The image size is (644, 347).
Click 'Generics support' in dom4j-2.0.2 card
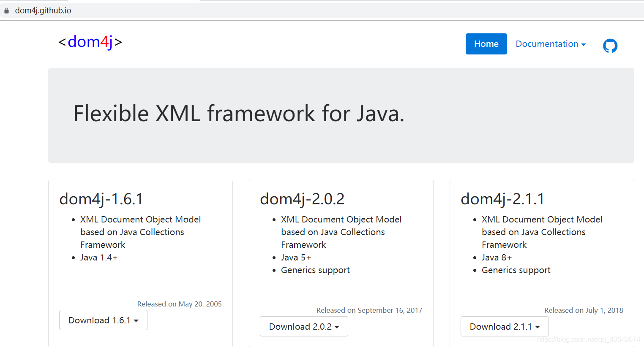pyautogui.click(x=315, y=270)
